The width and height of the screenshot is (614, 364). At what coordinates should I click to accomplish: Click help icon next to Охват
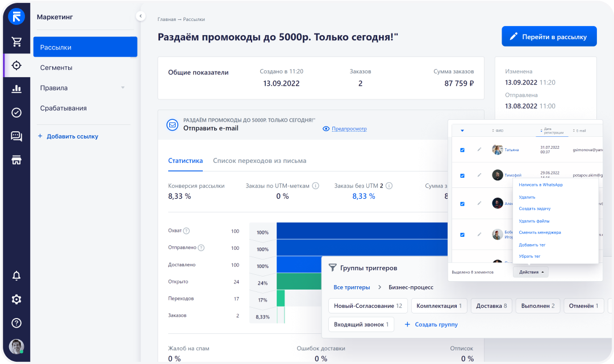(186, 231)
